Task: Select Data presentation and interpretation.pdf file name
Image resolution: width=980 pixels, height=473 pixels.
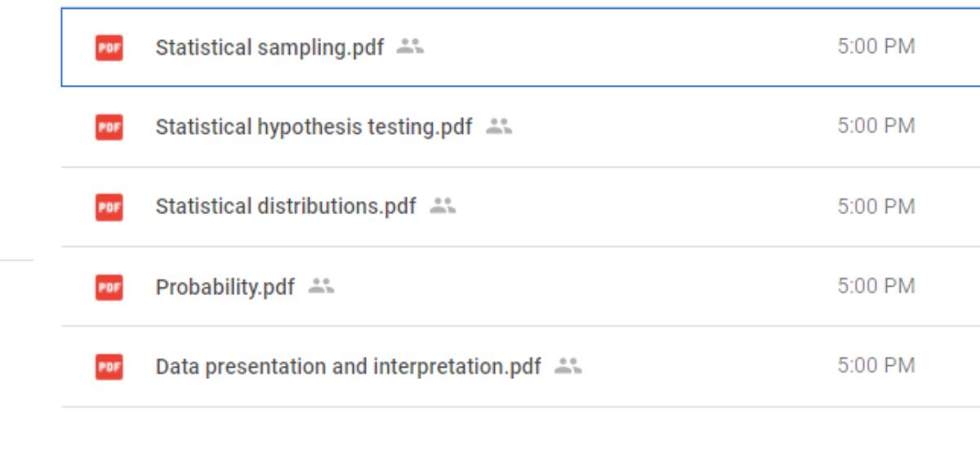Action: 348,367
